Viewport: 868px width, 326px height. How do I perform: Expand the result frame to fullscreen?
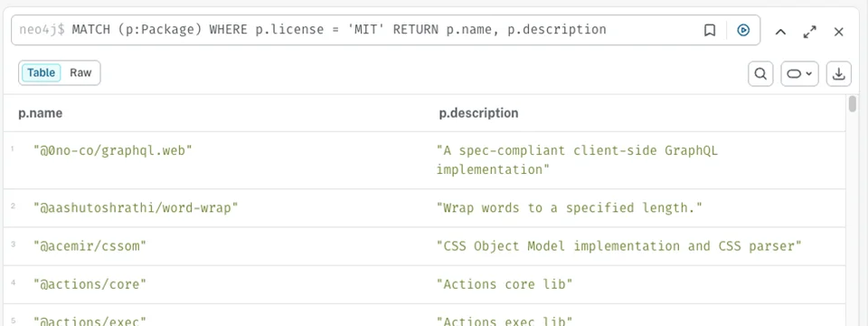pos(810,33)
